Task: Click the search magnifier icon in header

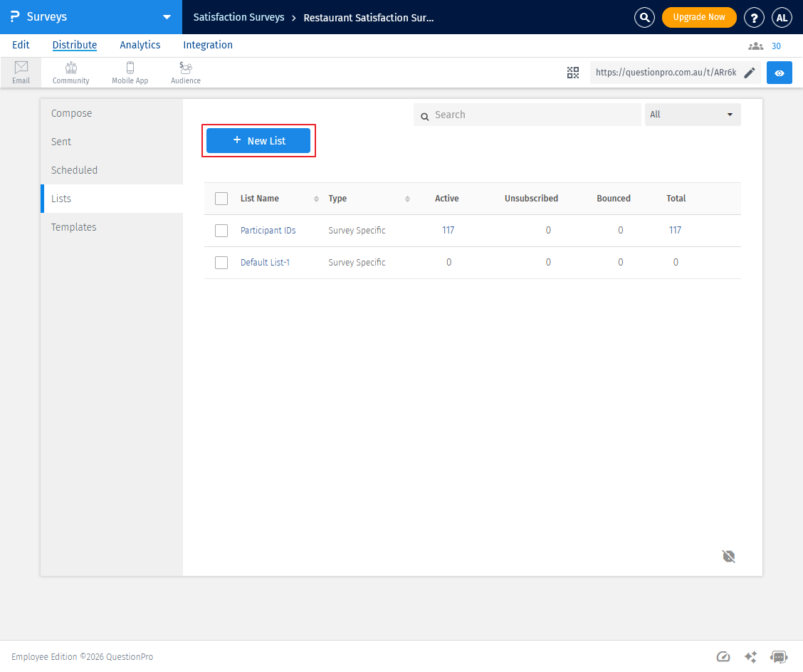Action: 644,18
